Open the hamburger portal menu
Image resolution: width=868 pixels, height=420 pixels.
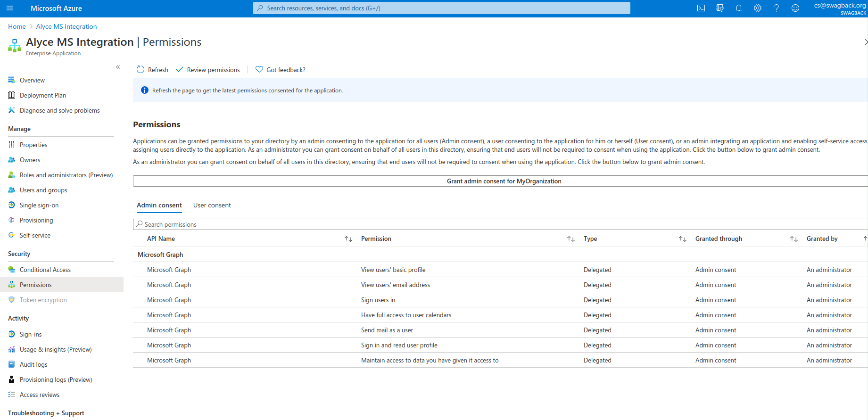[x=10, y=8]
